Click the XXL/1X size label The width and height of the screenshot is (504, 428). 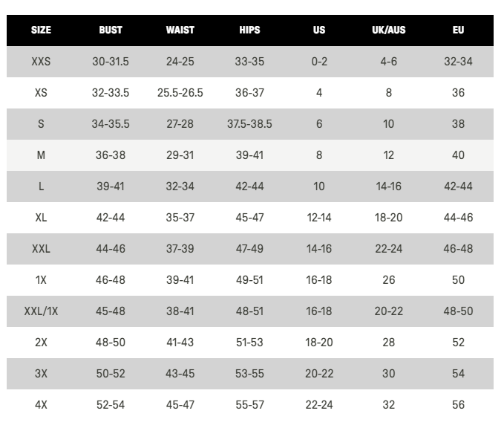click(41, 311)
